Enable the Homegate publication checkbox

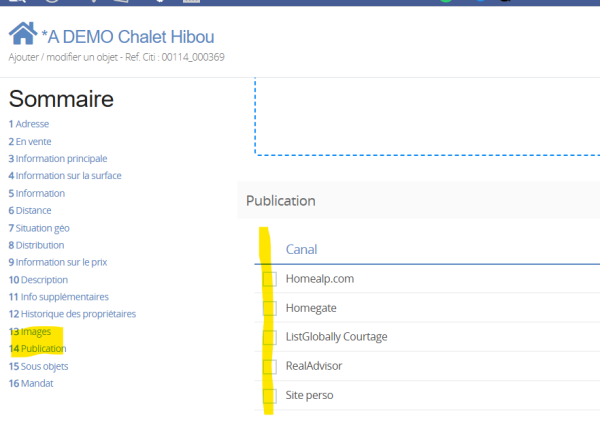(x=270, y=308)
